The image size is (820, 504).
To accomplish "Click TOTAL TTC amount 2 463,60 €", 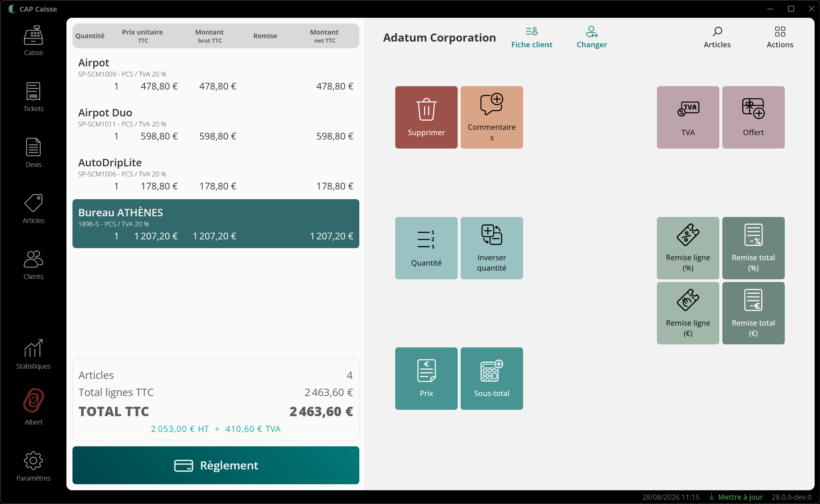I will pos(321,411).
